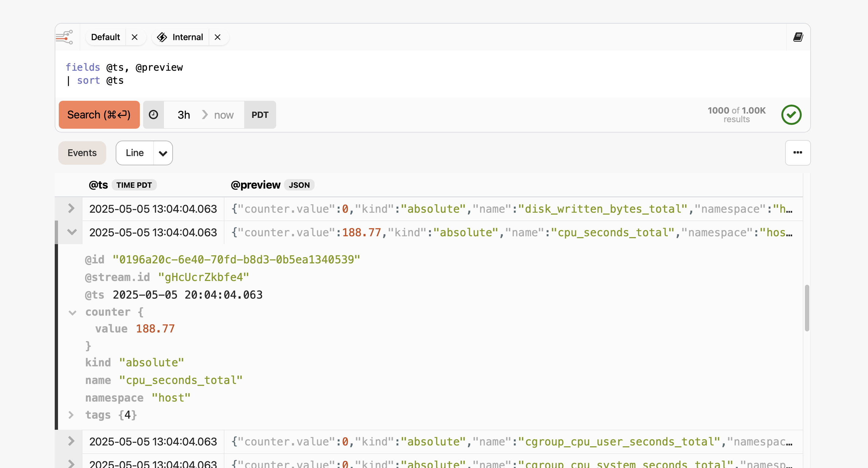Click the 3h time range start
Viewport: 868px width, 468px height.
point(184,115)
